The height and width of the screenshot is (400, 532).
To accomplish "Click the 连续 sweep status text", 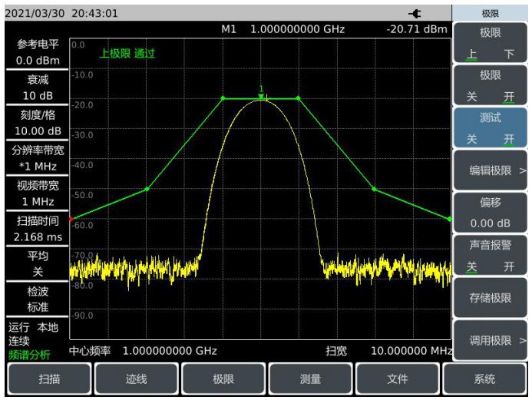I will (19, 341).
